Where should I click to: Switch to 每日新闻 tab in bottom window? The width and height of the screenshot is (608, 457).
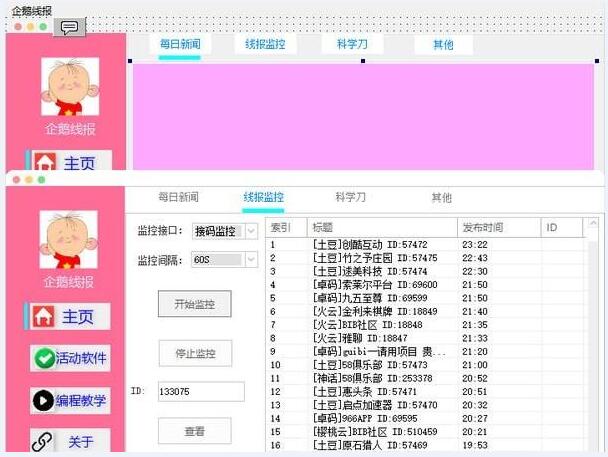click(x=178, y=197)
